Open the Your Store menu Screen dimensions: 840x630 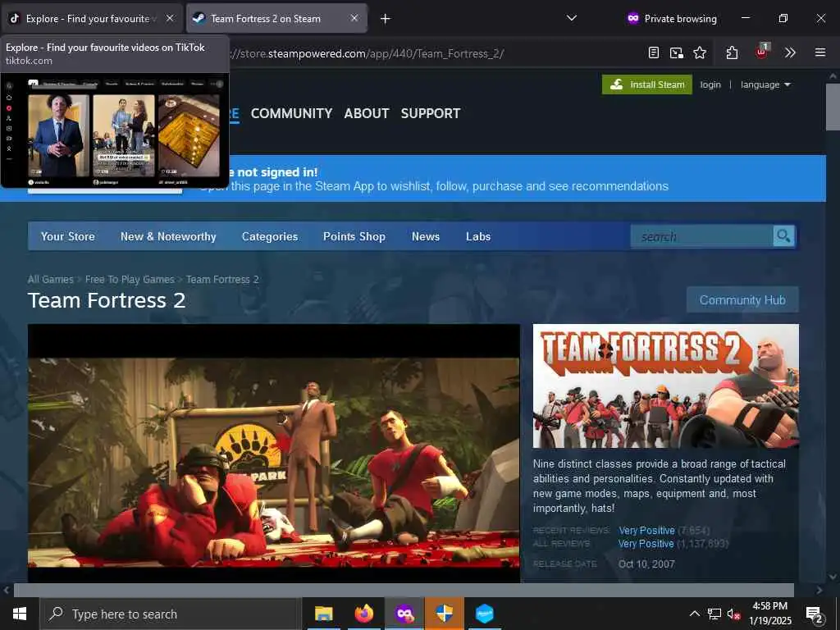coord(68,236)
